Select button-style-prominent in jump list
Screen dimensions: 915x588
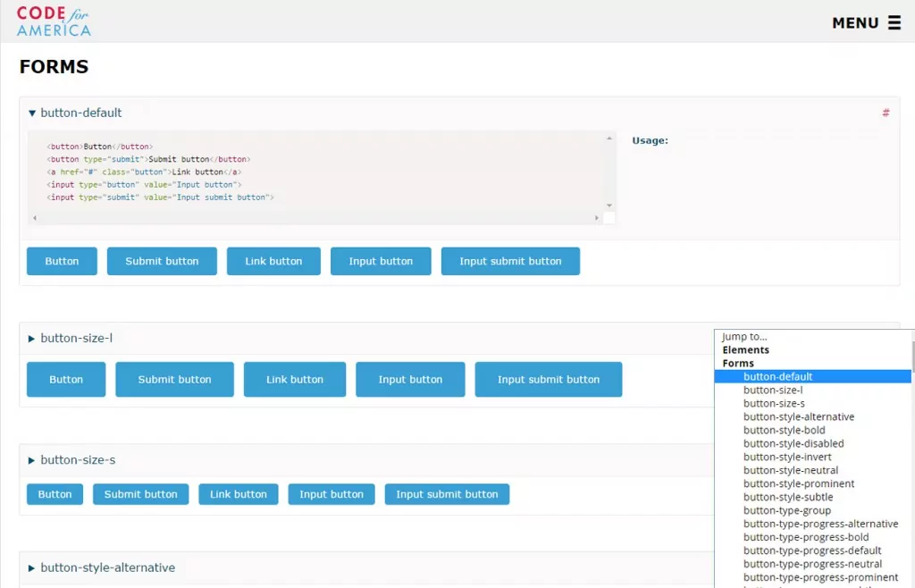point(812,484)
